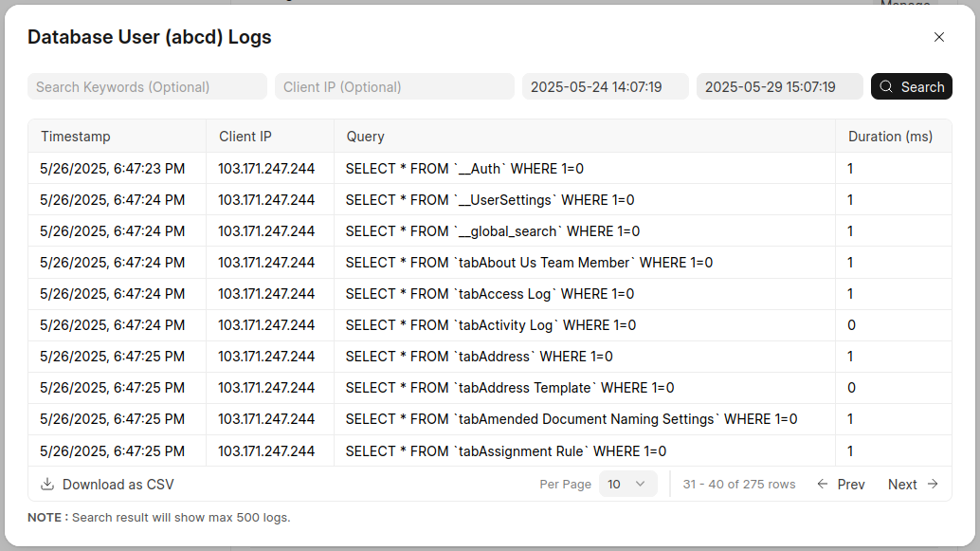This screenshot has width=980, height=551.
Task: Click the `tabAssignment Rule` query row
Action: coord(505,451)
